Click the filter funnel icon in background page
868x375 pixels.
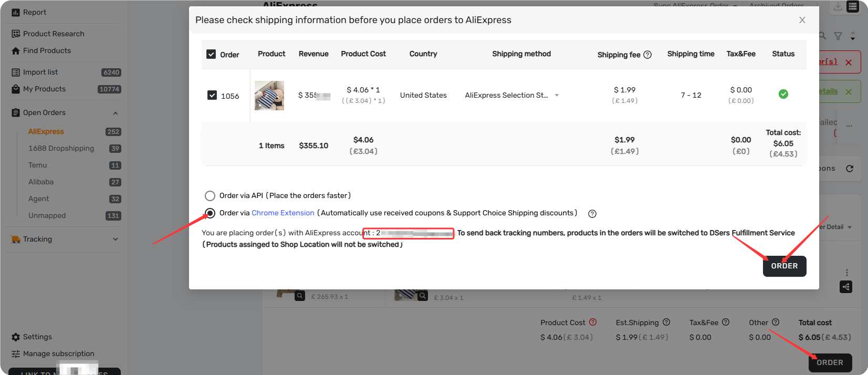pos(838,36)
